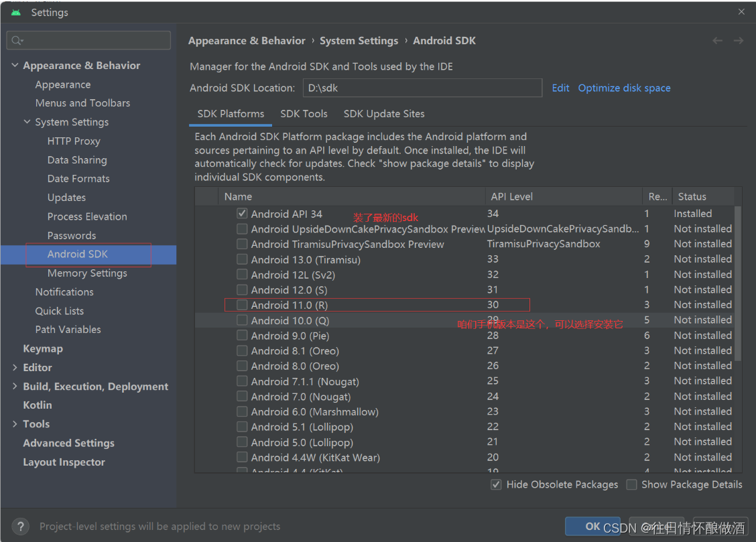This screenshot has width=756, height=542.
Task: Check Android 7.0 (Nougat) checkbox
Action: point(242,396)
